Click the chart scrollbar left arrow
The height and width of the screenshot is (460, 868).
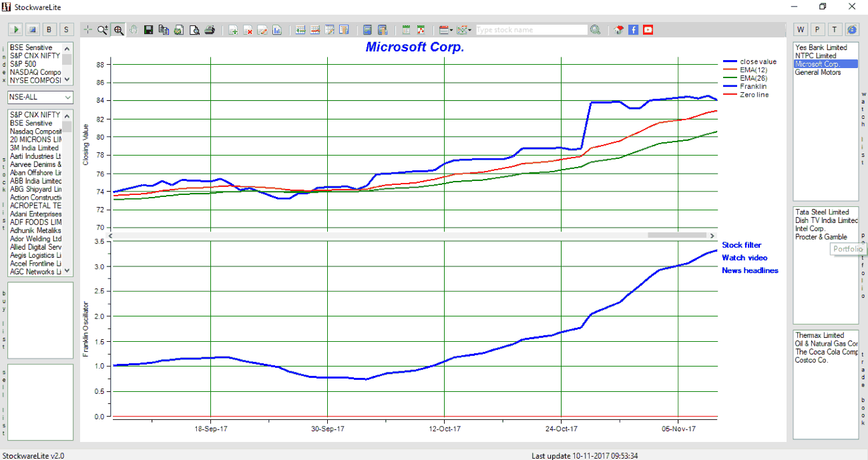[x=112, y=236]
